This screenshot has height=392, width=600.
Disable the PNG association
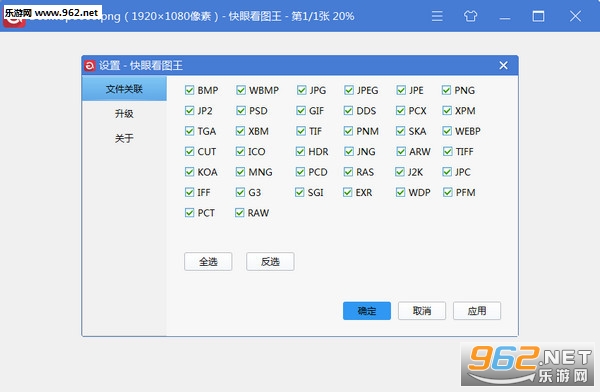[446, 90]
